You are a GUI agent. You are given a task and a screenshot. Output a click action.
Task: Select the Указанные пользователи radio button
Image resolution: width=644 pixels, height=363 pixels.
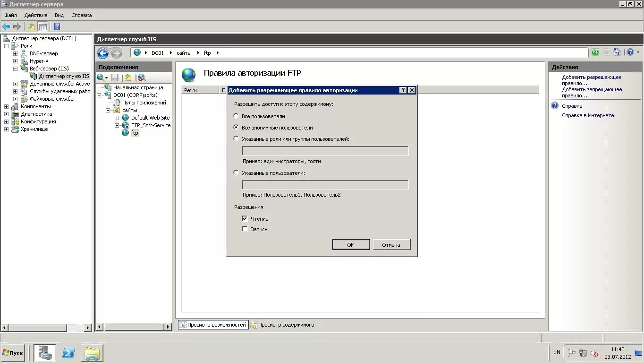236,173
